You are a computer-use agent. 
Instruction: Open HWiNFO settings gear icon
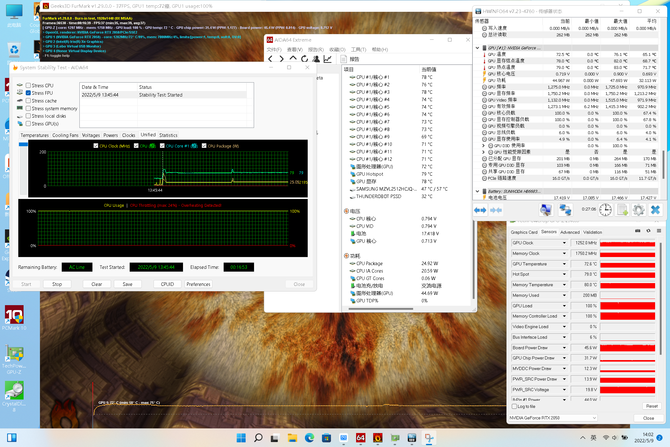(x=638, y=210)
